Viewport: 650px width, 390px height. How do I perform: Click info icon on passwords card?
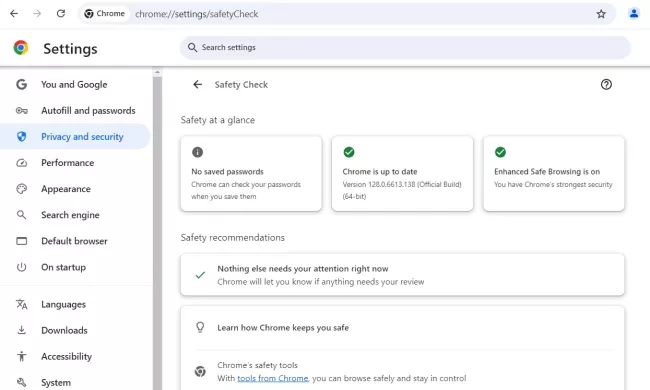198,152
